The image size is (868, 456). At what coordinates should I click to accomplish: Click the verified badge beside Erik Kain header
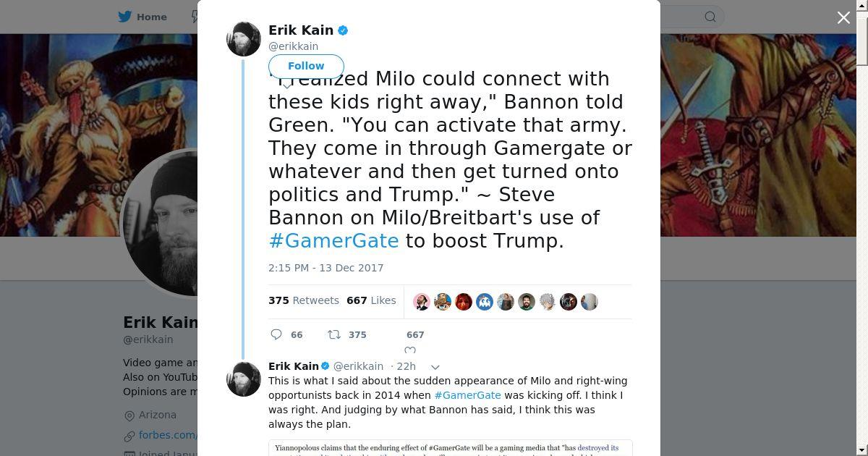click(344, 30)
